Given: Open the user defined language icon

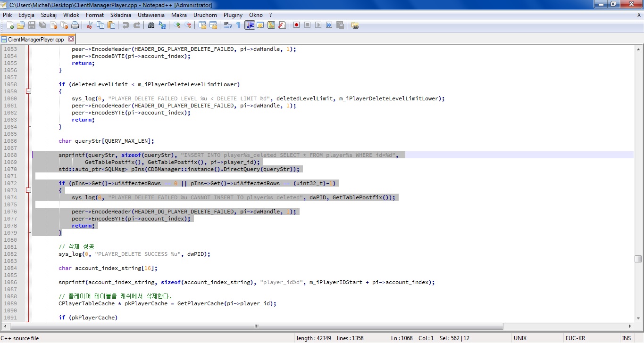Looking at the screenshot, I should click(260, 25).
